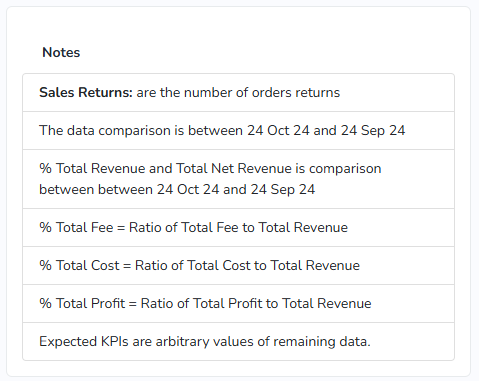Select the Expected KPIs note row
479x381 pixels.
(238, 341)
